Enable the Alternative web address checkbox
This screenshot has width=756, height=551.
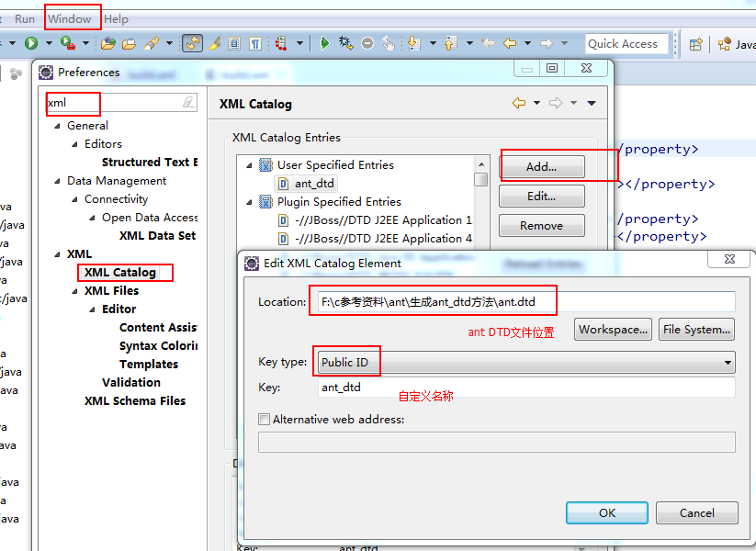click(265, 419)
